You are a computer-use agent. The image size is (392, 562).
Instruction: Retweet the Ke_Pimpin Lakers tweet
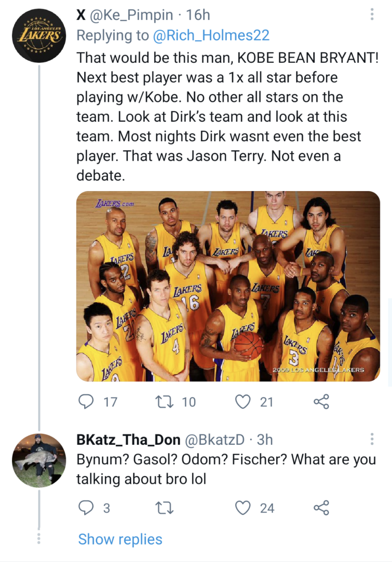pos(164,402)
